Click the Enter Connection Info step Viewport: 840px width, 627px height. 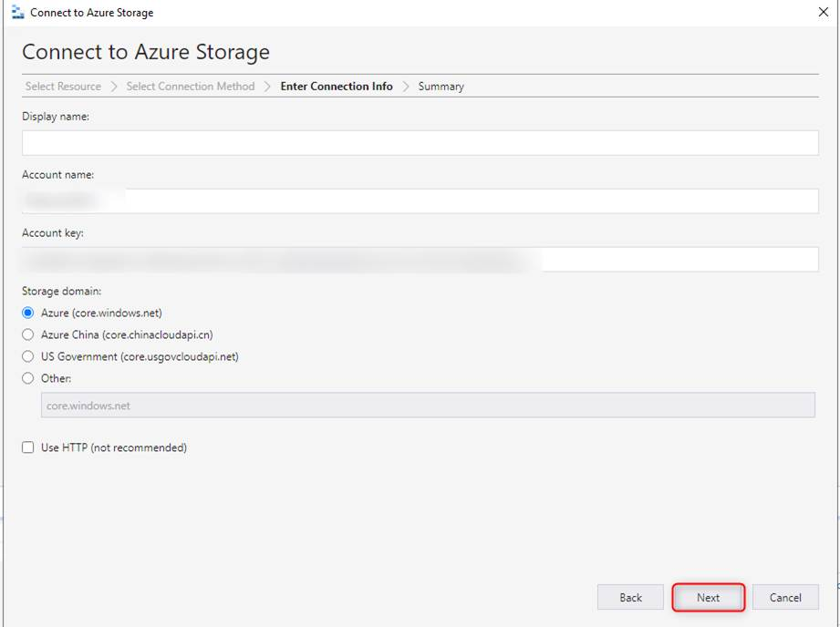pyautogui.click(x=337, y=87)
